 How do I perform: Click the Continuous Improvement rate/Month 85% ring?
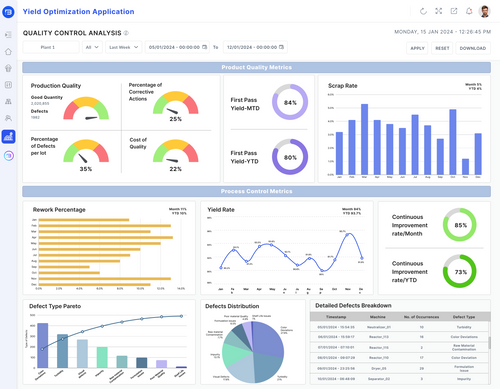pos(460,225)
